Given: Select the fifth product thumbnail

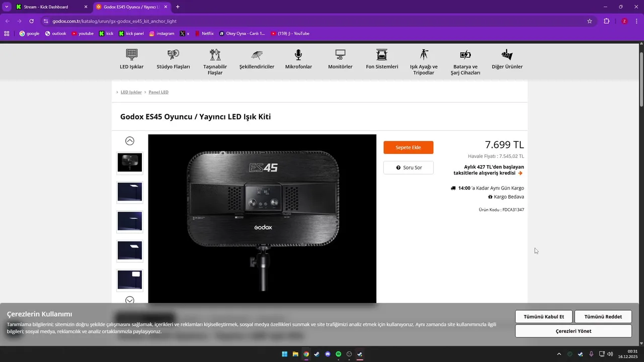Looking at the screenshot, I should [x=130, y=281].
